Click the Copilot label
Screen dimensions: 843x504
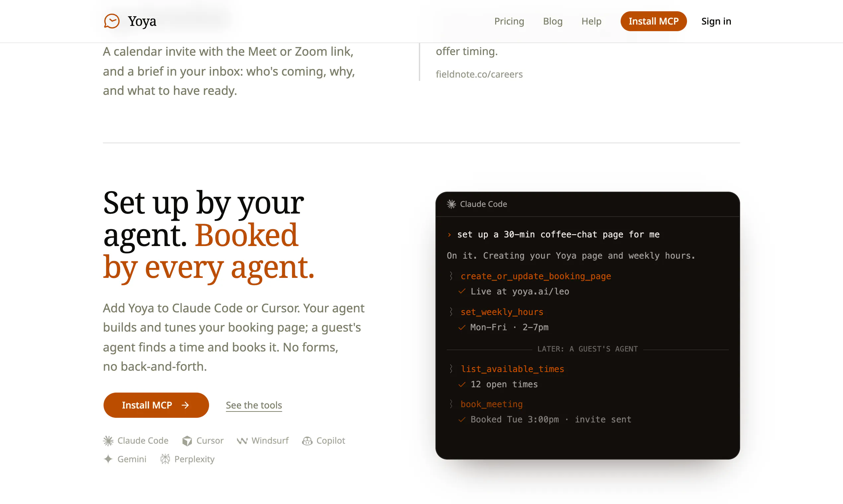(x=331, y=440)
